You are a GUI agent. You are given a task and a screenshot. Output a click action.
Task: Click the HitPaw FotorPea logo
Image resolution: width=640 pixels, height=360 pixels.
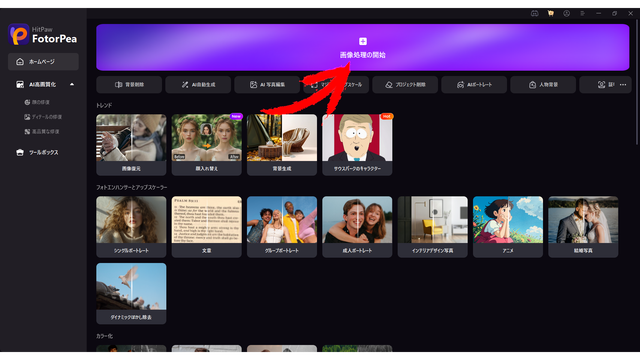[43, 34]
